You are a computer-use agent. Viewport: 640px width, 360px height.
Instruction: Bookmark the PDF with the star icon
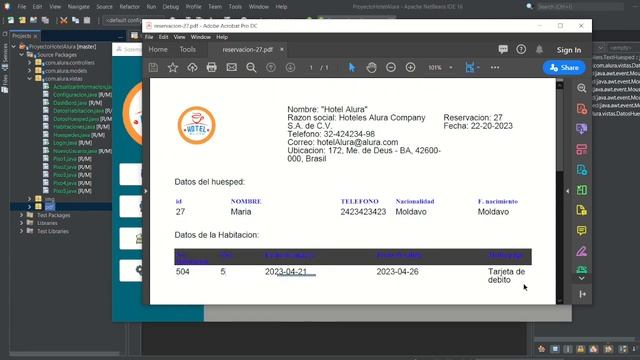click(x=173, y=67)
